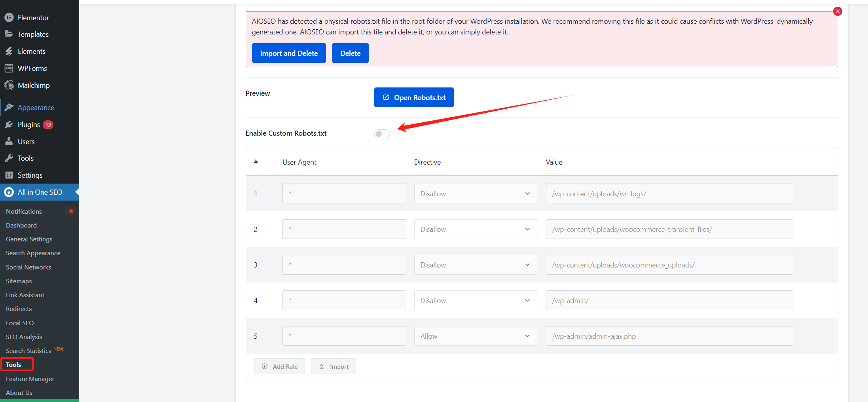Open the All in One SEO gear icon
Screen dimensions: 868x402
[x=9, y=192]
